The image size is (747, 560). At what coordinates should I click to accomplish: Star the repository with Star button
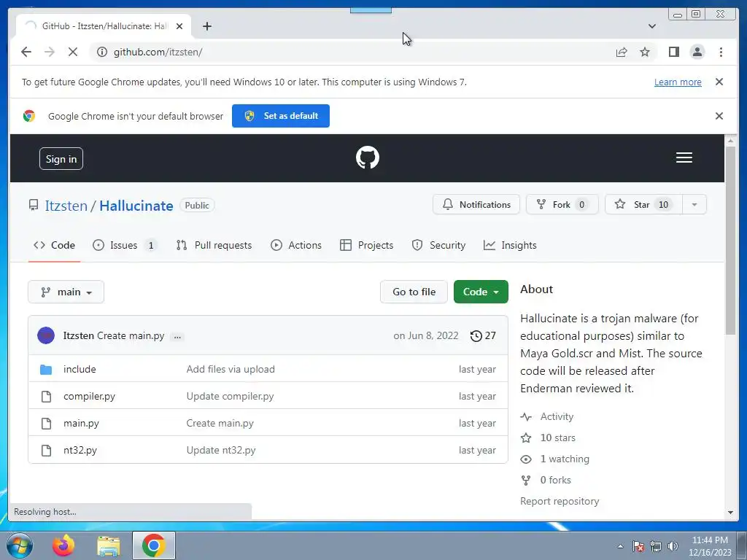click(x=643, y=205)
